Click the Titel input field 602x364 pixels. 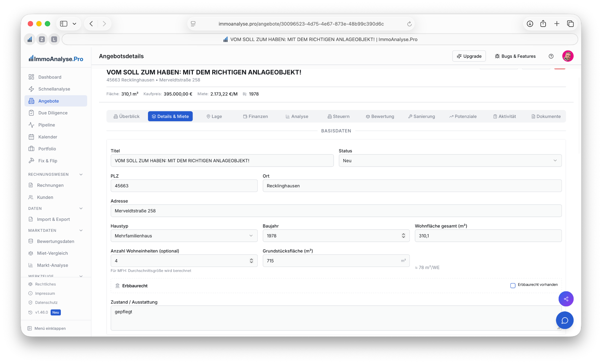[x=222, y=160]
